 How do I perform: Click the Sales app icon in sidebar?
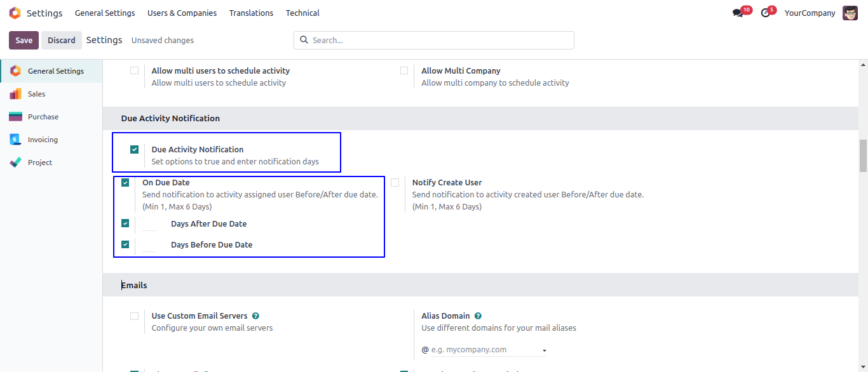[15, 94]
